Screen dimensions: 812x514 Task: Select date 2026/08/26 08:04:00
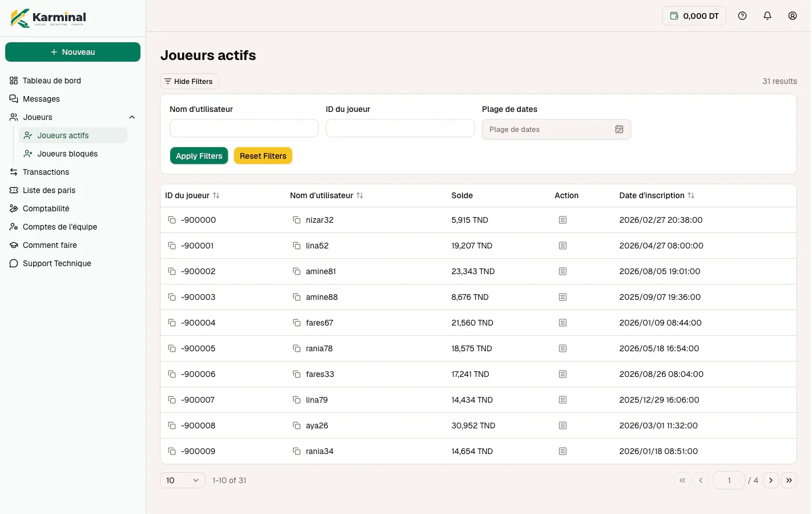point(661,374)
